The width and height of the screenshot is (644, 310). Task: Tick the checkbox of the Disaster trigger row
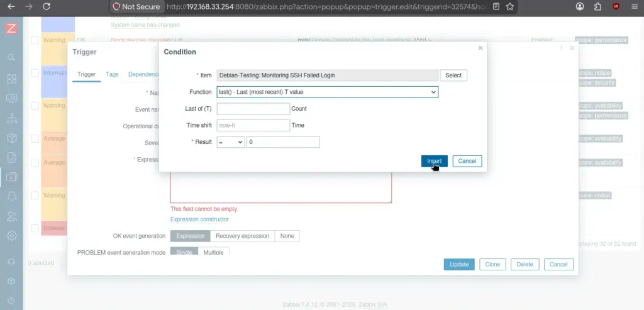(35, 228)
